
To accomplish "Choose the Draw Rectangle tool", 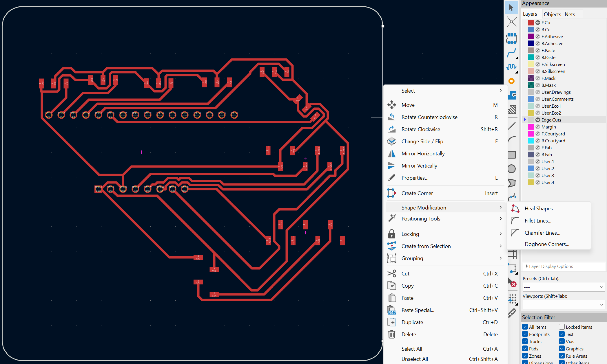I will (512, 155).
